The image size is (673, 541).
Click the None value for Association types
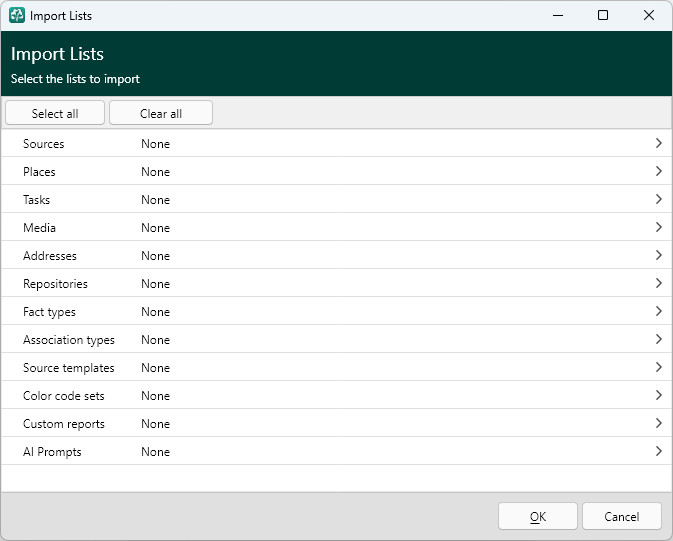pyautogui.click(x=155, y=340)
